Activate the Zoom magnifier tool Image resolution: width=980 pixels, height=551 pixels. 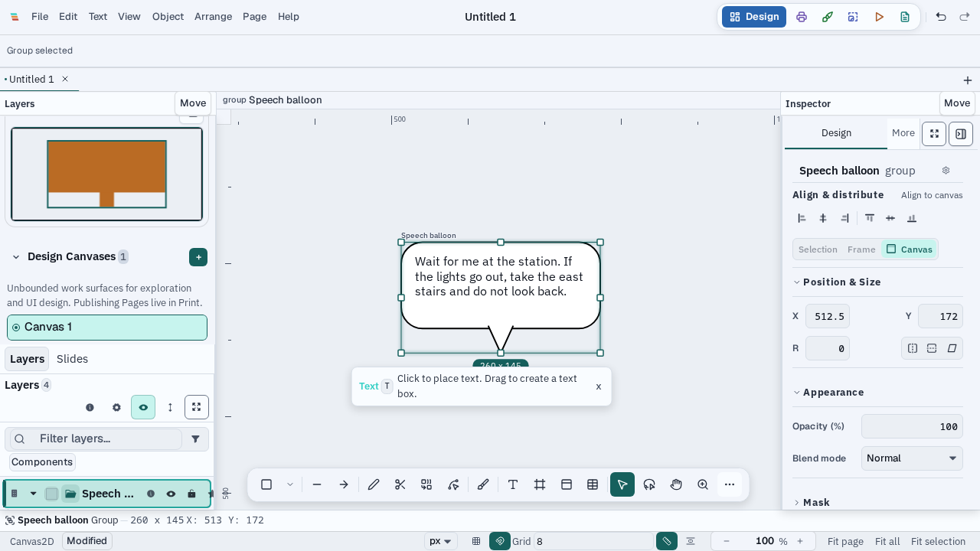tap(703, 484)
